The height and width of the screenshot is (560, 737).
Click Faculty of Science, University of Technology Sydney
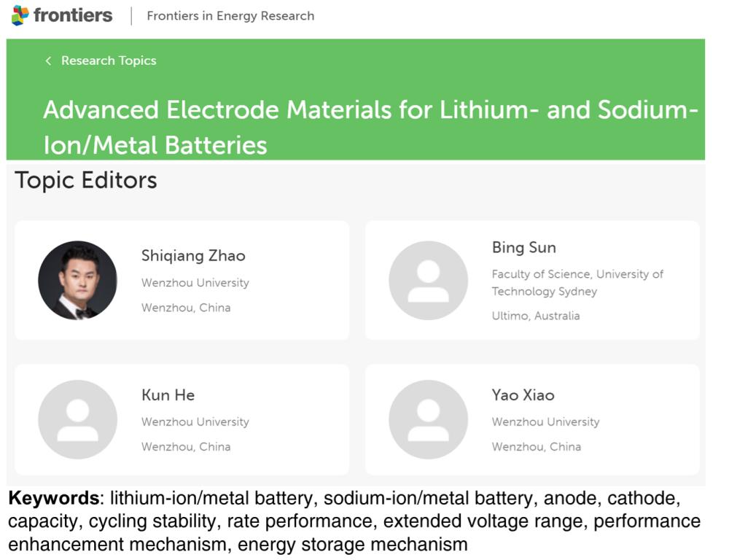point(577,283)
